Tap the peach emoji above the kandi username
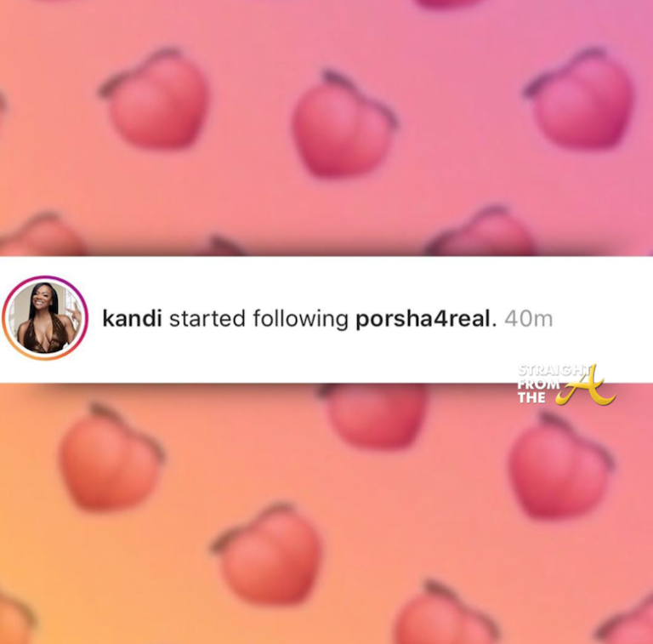Screen dimensions: 653x644 [154, 98]
